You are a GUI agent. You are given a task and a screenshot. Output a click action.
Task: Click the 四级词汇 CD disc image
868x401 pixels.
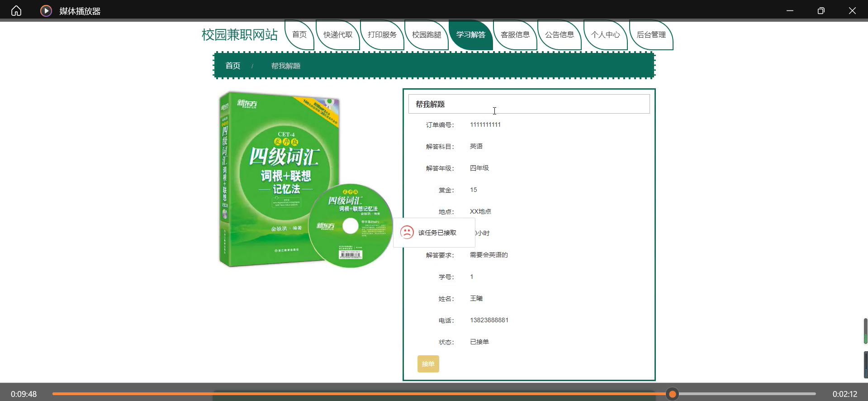tap(351, 226)
